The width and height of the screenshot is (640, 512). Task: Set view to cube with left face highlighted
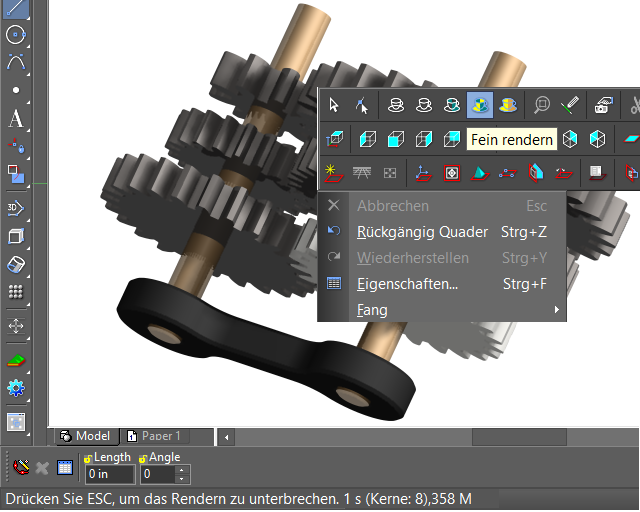[x=368, y=139]
